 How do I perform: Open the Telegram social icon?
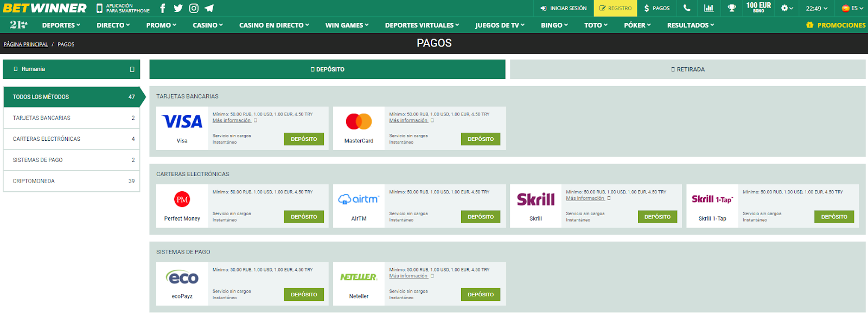tap(209, 8)
